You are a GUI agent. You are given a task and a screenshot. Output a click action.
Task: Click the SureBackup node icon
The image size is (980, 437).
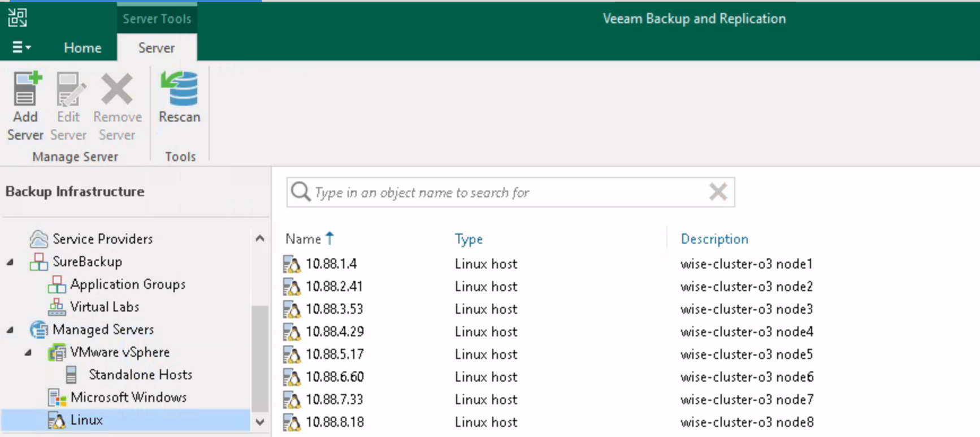tap(38, 262)
